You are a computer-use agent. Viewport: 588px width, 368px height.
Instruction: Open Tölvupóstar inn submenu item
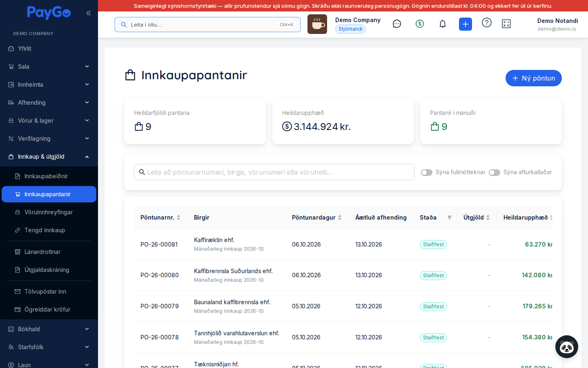pyautogui.click(x=49, y=292)
